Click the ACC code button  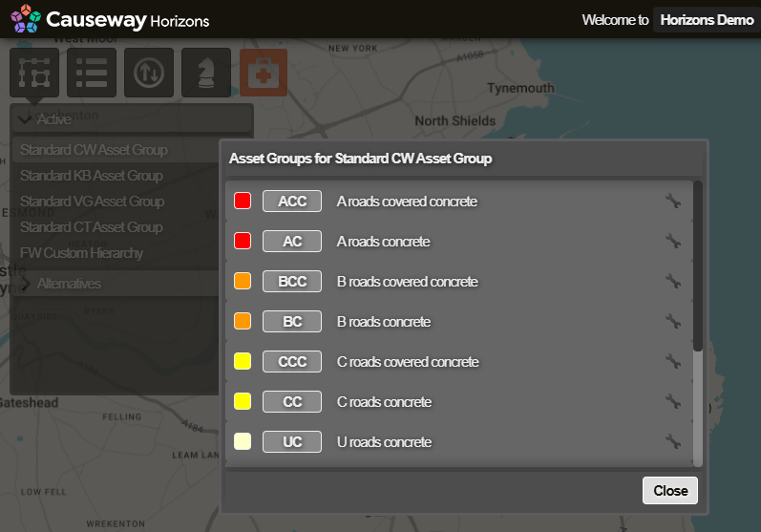pos(292,202)
